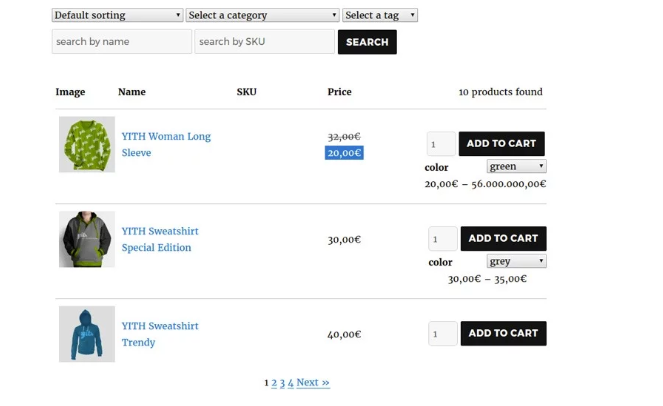Click current page number 1

(266, 383)
